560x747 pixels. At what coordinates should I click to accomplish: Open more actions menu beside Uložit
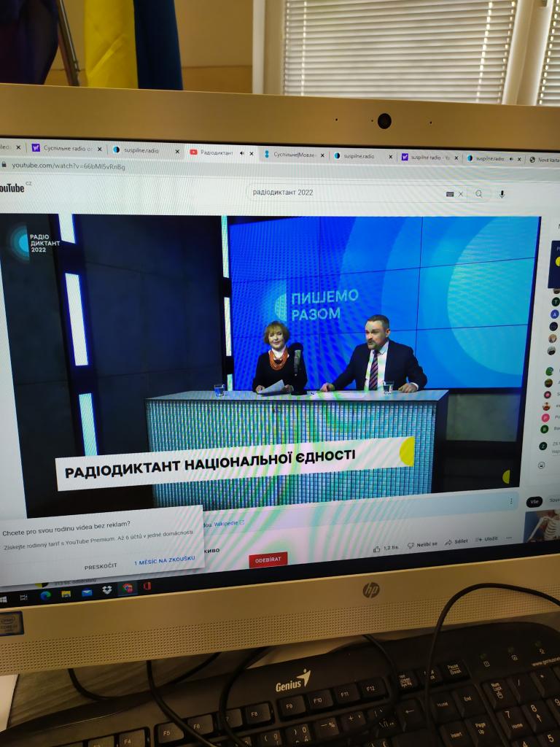tap(509, 538)
